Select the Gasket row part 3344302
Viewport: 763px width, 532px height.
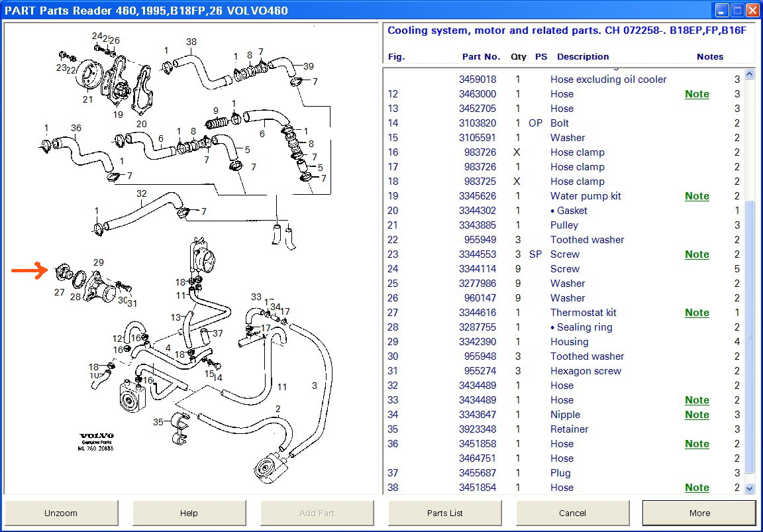(x=564, y=210)
